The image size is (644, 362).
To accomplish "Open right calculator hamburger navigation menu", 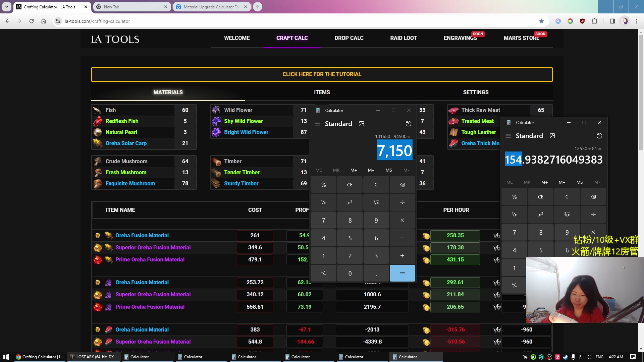I will click(x=508, y=136).
